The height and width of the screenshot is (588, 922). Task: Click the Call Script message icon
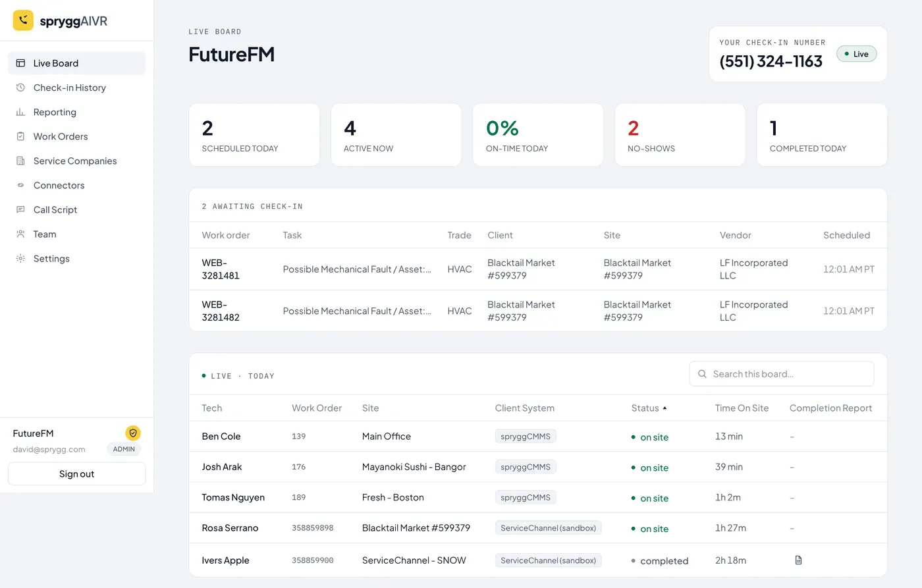(x=20, y=209)
